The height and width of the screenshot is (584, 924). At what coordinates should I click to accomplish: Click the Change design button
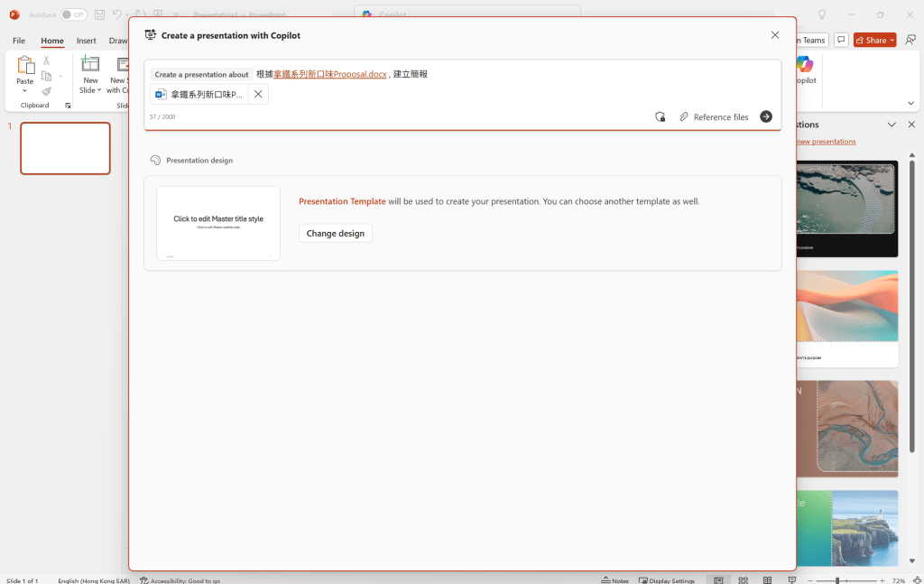point(336,234)
